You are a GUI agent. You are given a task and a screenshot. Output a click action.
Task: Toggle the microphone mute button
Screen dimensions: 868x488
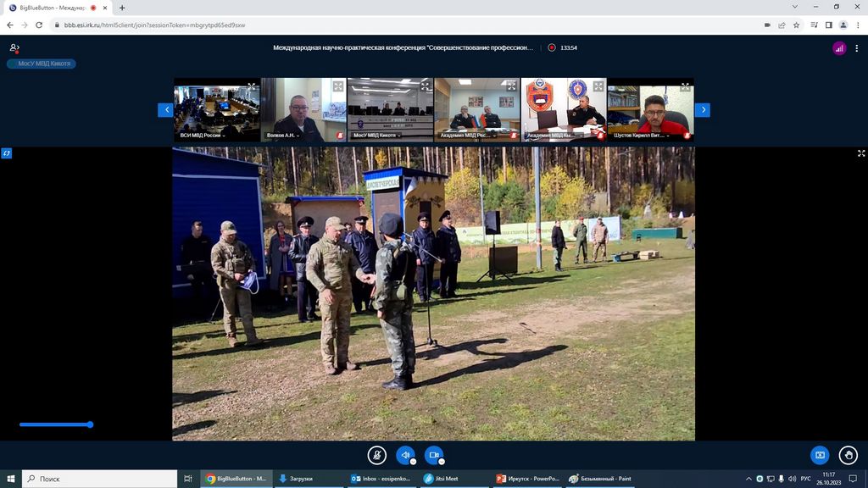(x=377, y=455)
